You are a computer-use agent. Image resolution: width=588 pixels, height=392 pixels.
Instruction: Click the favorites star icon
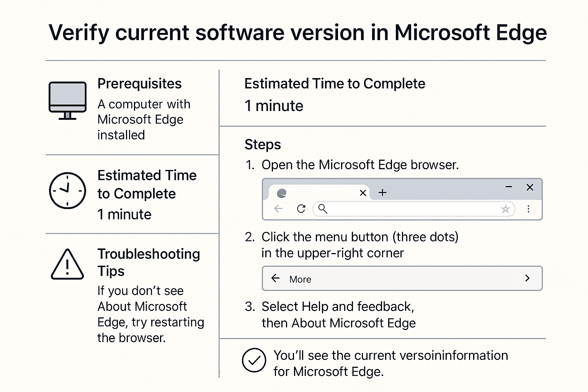[x=505, y=209]
